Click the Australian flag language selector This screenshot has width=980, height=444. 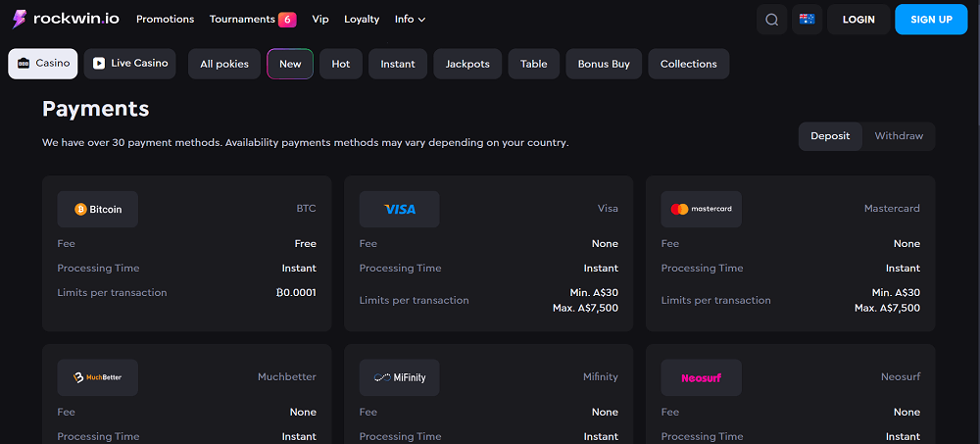(807, 20)
